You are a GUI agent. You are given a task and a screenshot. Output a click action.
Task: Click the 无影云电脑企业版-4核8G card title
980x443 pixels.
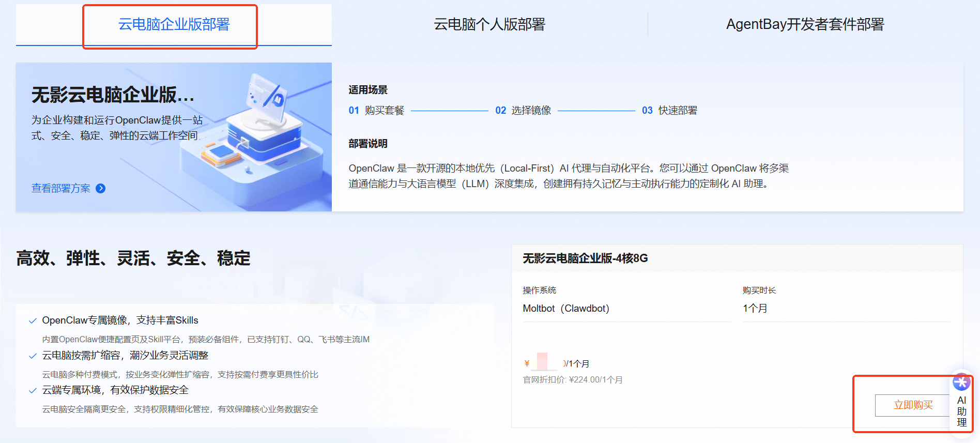(x=585, y=258)
